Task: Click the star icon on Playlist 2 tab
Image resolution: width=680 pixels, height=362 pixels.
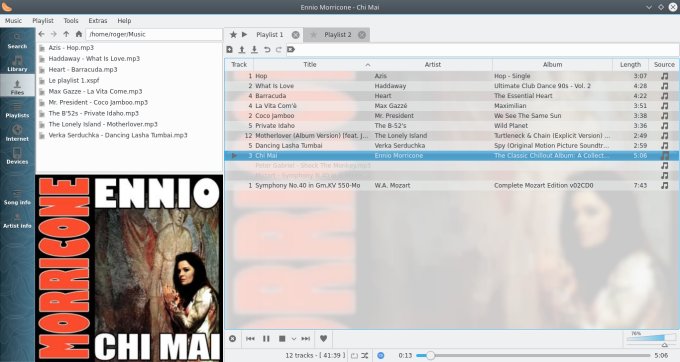Action: tap(314, 35)
